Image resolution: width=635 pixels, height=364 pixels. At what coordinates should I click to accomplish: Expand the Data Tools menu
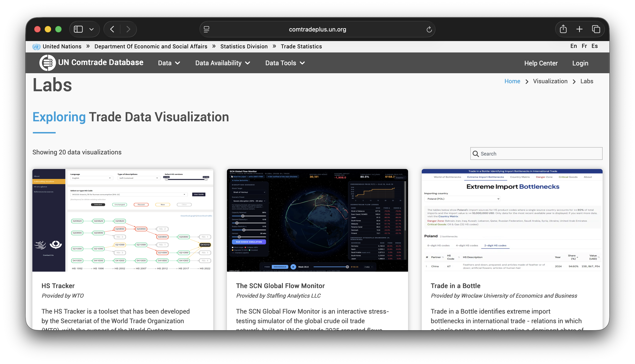pyautogui.click(x=285, y=63)
